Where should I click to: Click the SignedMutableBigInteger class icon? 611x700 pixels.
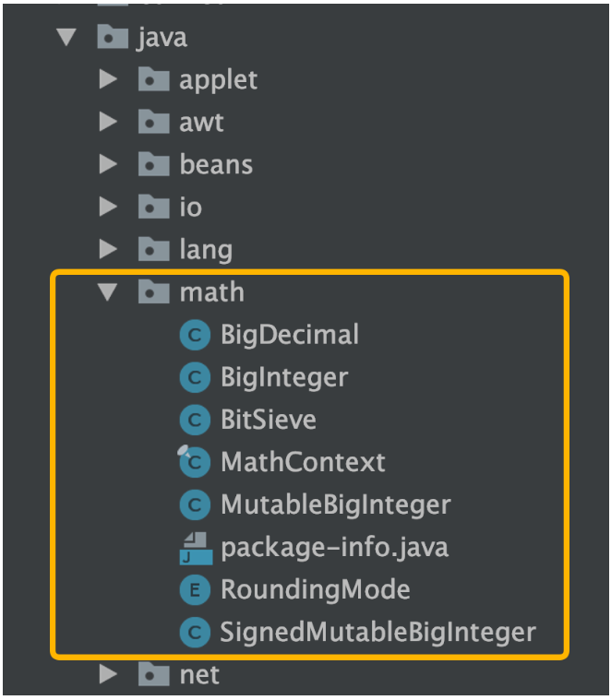click(x=195, y=633)
